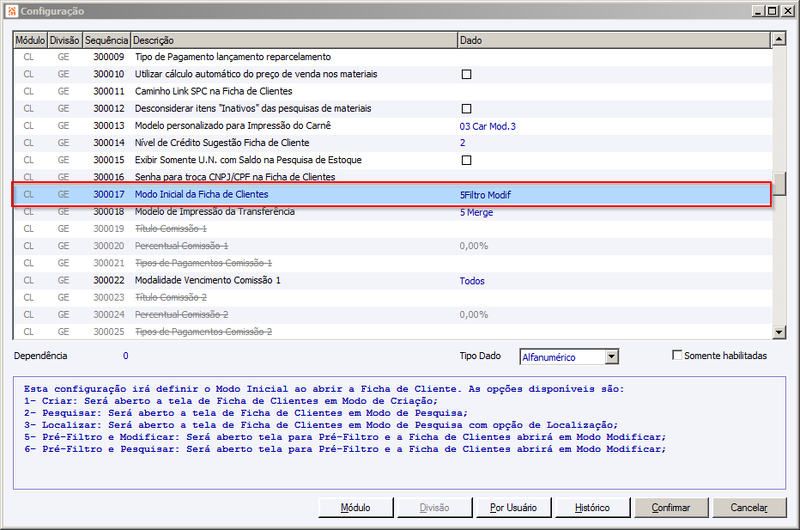Viewport: 800px width, 530px height.
Task: Select row Tipos de Pagamentos Comissão 2
Action: click(x=392, y=332)
